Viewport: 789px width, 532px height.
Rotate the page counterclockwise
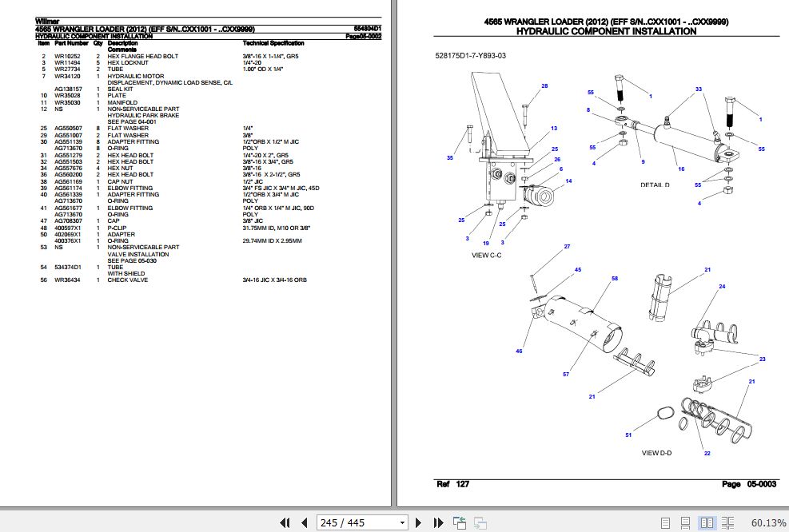(x=460, y=522)
